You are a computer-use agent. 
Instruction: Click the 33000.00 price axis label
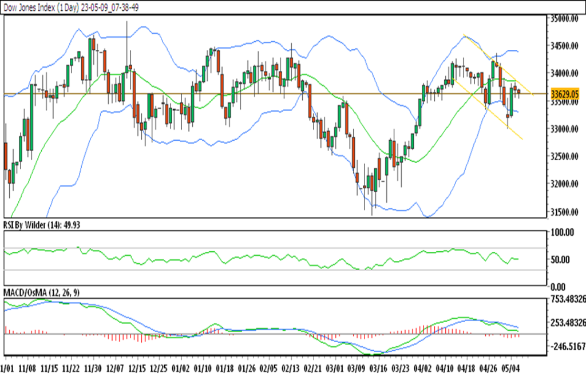565,129
